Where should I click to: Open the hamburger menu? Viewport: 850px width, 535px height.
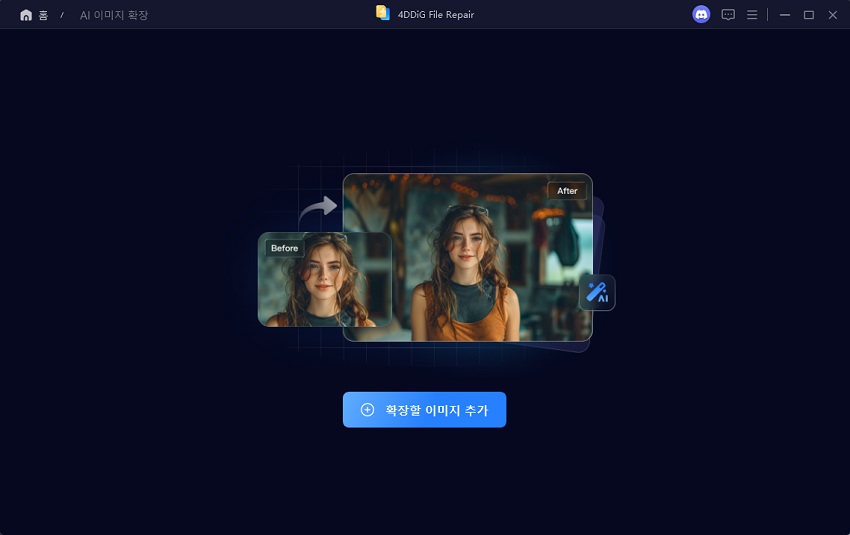(752, 15)
